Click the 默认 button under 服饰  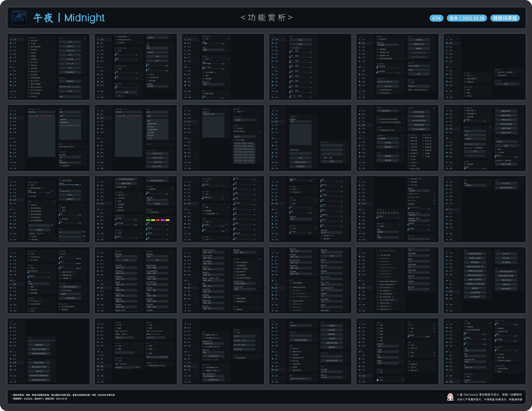point(301,44)
